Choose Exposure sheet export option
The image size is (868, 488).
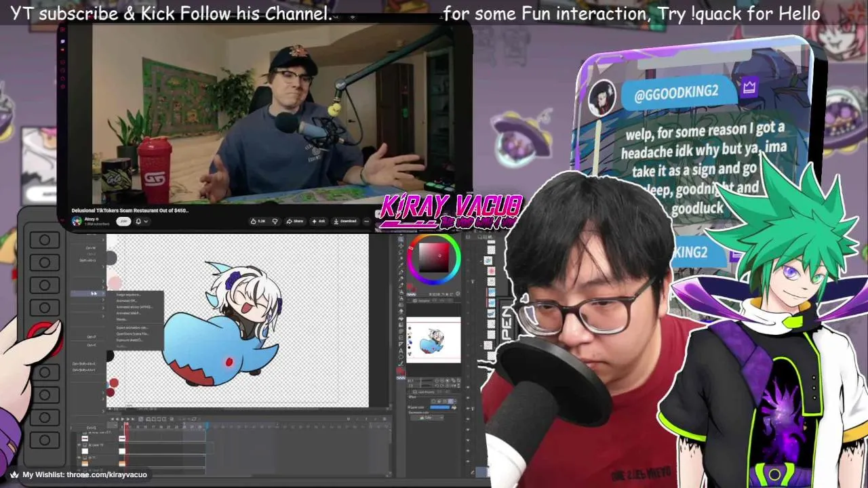(x=130, y=340)
